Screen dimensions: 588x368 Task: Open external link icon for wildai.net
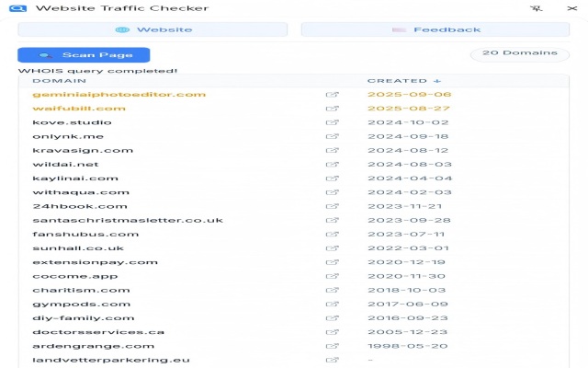click(x=333, y=165)
